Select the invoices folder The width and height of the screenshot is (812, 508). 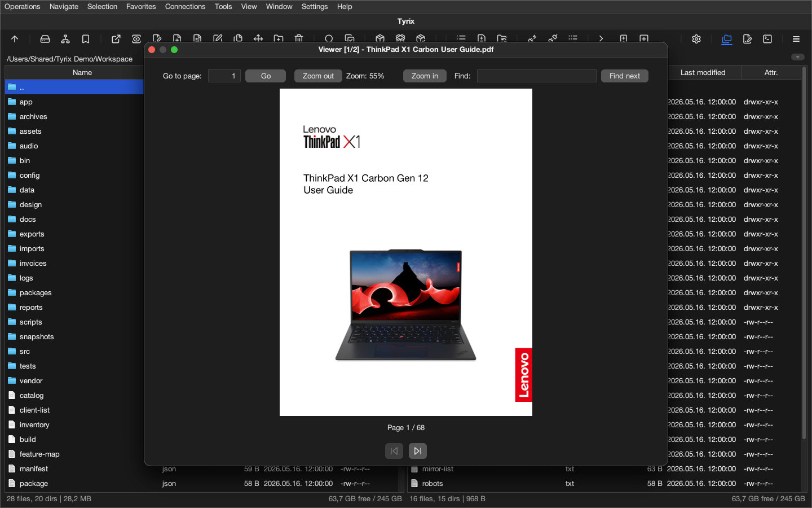(x=74, y=263)
